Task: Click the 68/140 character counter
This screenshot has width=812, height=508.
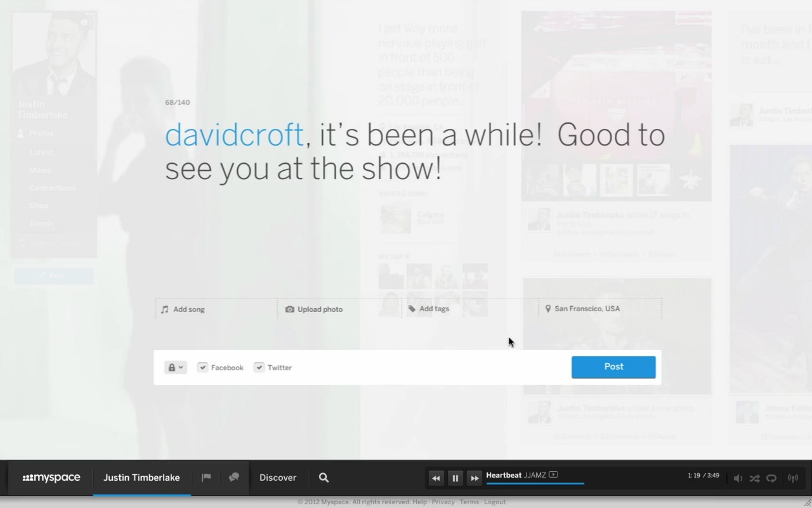Action: tap(177, 102)
